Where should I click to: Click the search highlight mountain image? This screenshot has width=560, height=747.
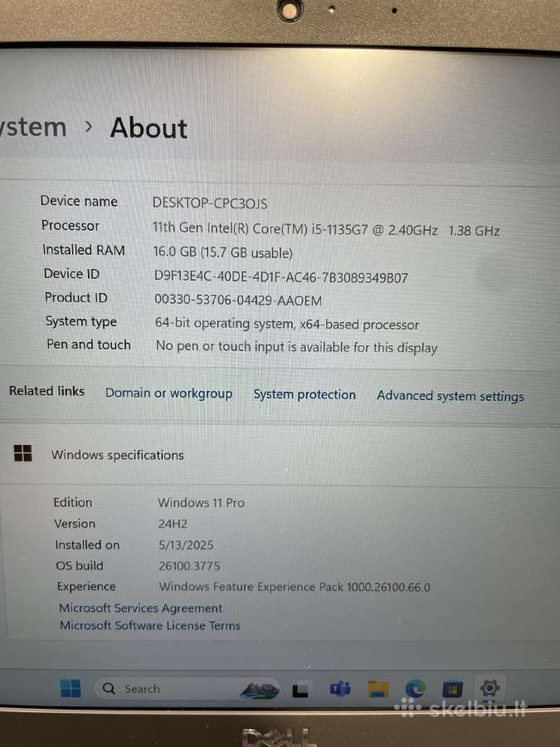[260, 690]
